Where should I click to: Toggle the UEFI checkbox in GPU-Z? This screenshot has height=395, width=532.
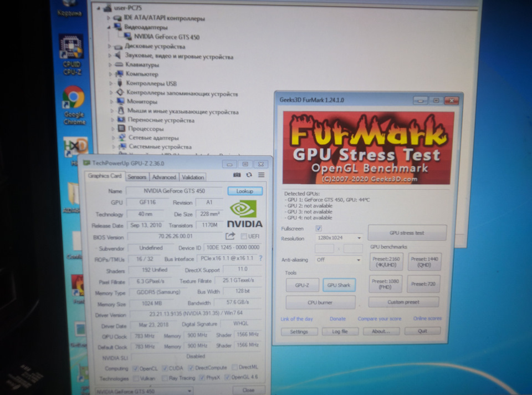tap(244, 236)
